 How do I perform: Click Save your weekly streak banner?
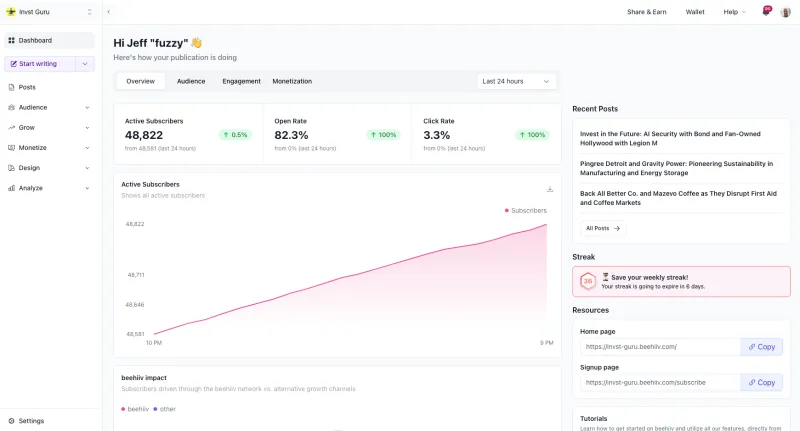coord(681,282)
